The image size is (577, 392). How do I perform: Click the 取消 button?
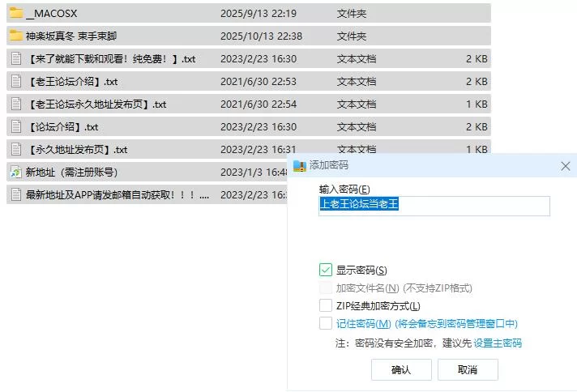click(468, 369)
